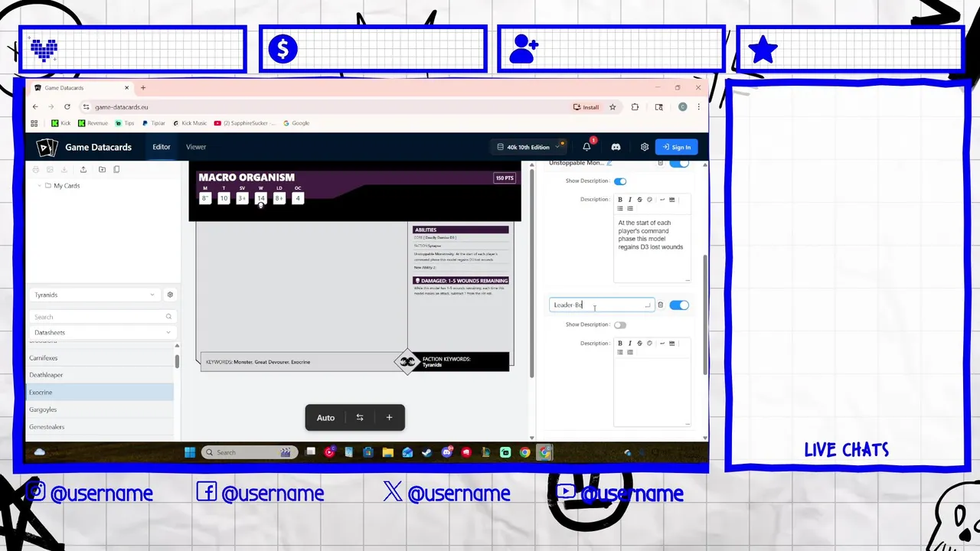Apply bold in first description editor
The height and width of the screenshot is (551, 980).
[x=620, y=200]
